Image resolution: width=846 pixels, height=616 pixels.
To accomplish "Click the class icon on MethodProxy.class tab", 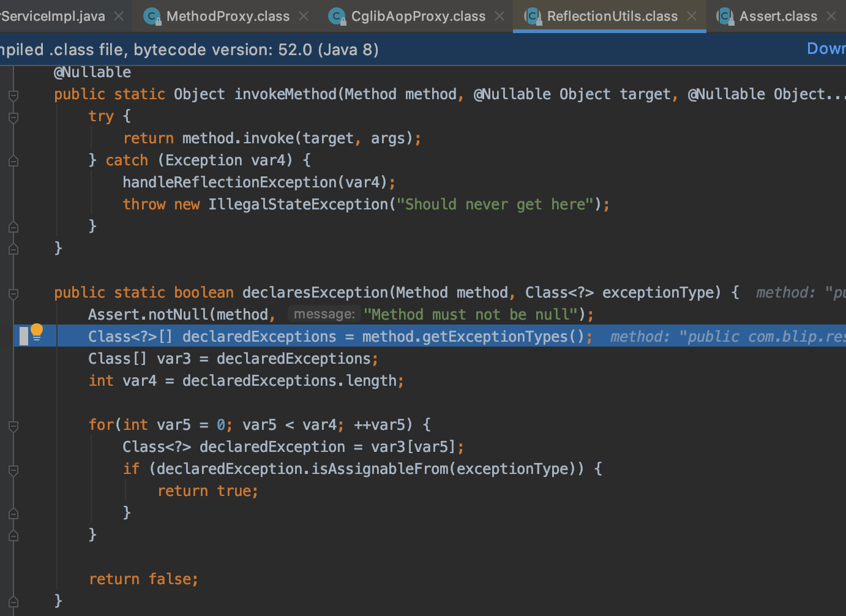I will [x=152, y=17].
